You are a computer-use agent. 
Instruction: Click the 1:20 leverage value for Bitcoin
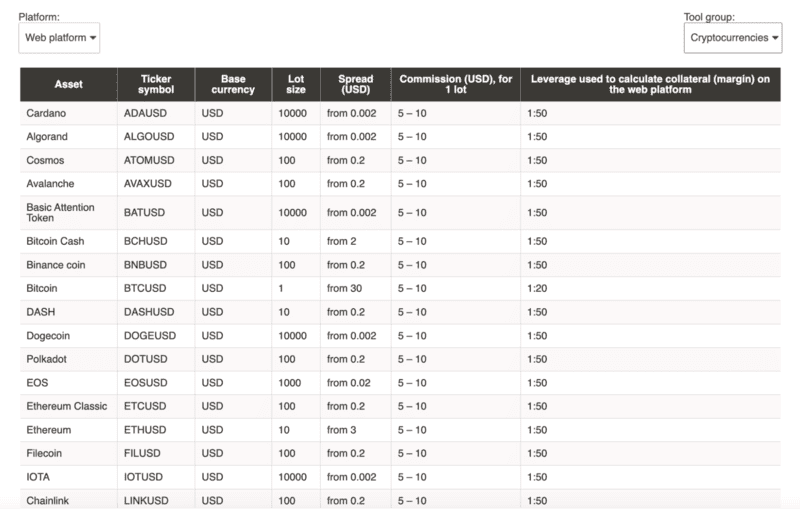[x=537, y=289]
